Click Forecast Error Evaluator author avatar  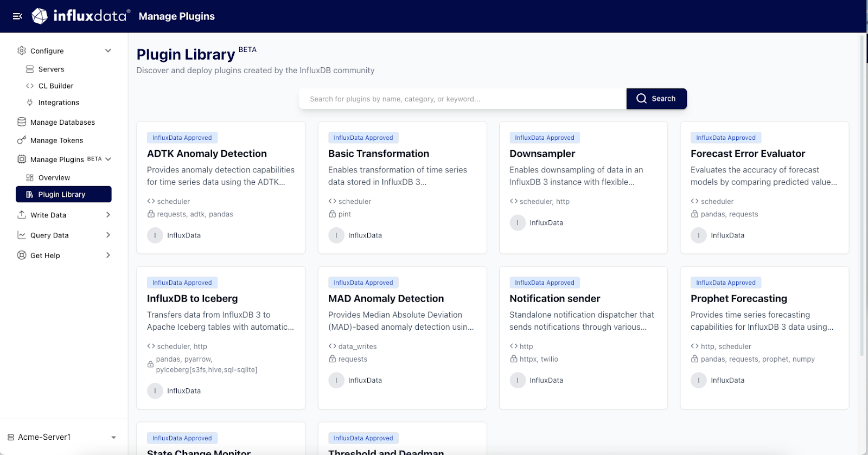[699, 235]
